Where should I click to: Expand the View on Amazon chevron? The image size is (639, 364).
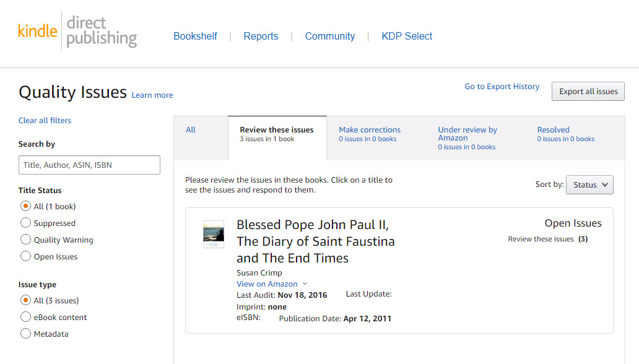(x=305, y=284)
